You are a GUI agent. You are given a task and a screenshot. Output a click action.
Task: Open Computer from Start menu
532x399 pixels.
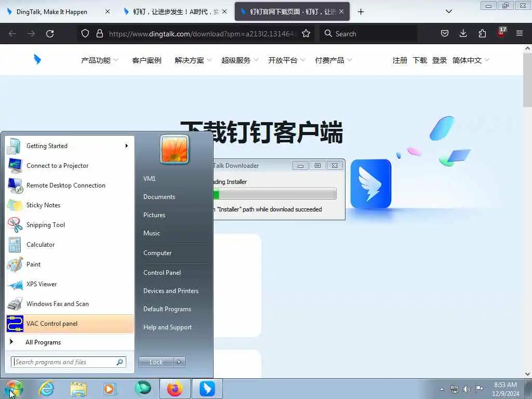(157, 253)
